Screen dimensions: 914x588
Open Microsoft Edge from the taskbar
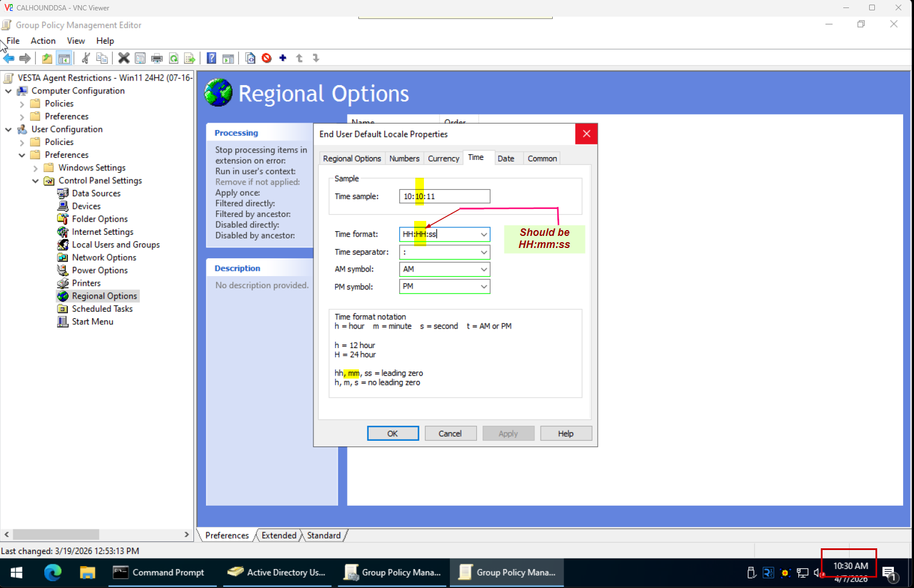[53, 572]
